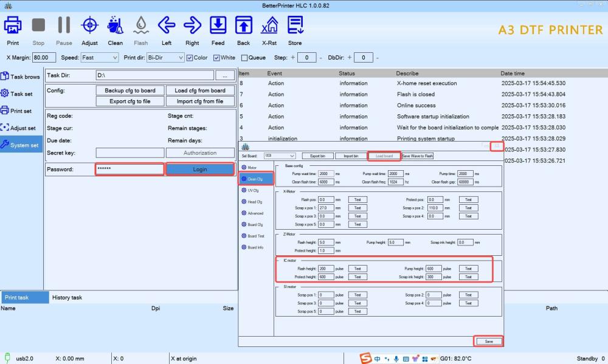Click Load cfg from board
Screen dimensions: 608x364
(x=200, y=91)
